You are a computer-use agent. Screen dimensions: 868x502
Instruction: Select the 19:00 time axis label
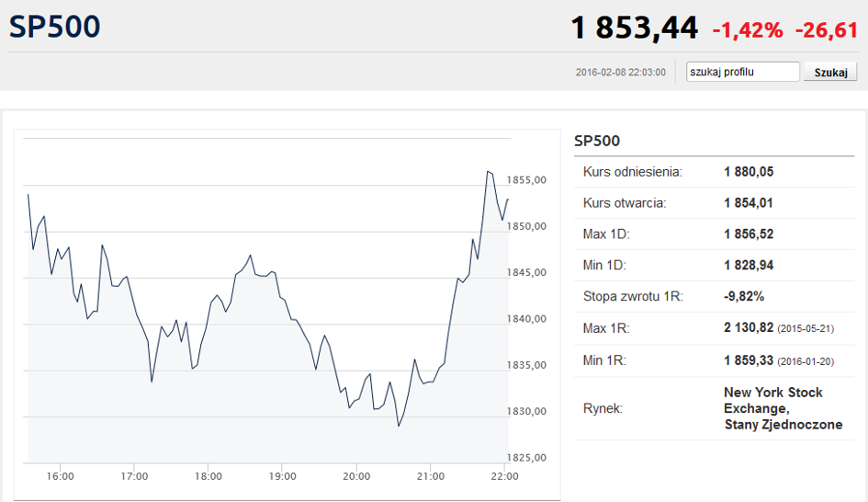[282, 476]
